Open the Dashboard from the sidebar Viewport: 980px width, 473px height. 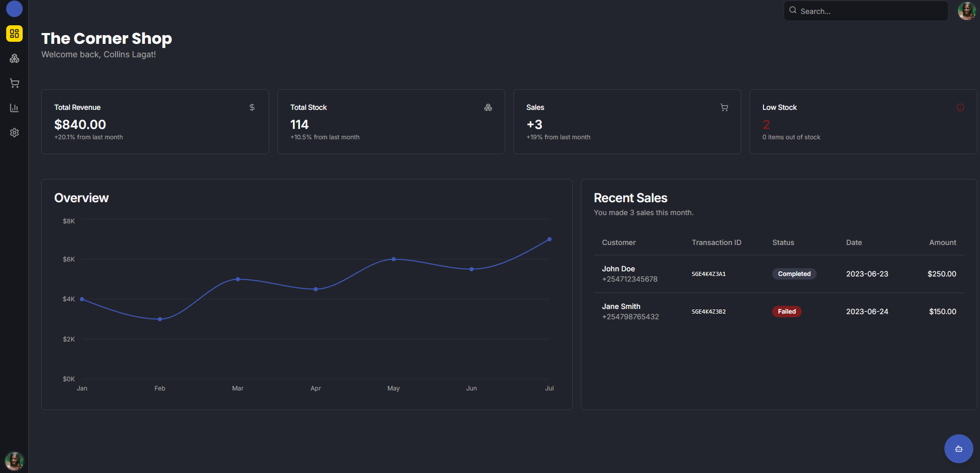coord(14,33)
